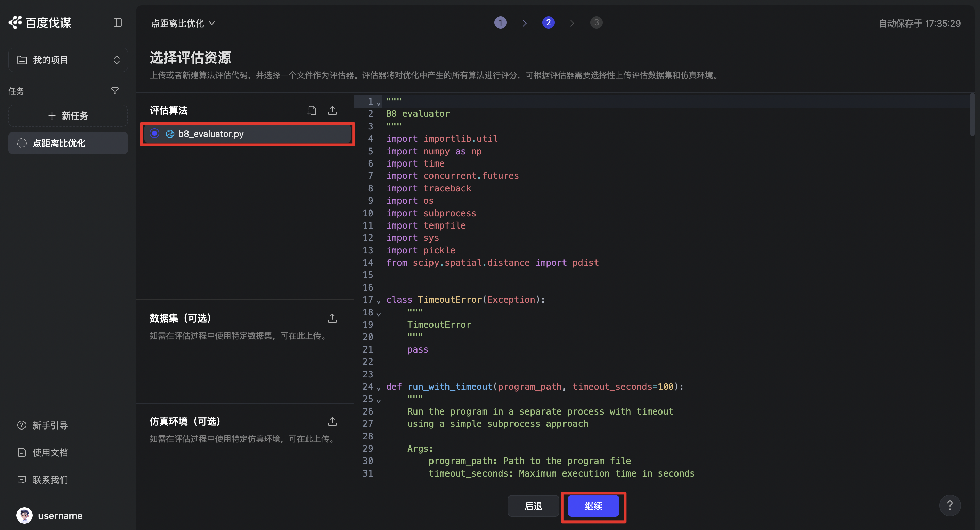Click upload icon in 评估算法 header
The image size is (980, 530).
click(332, 111)
